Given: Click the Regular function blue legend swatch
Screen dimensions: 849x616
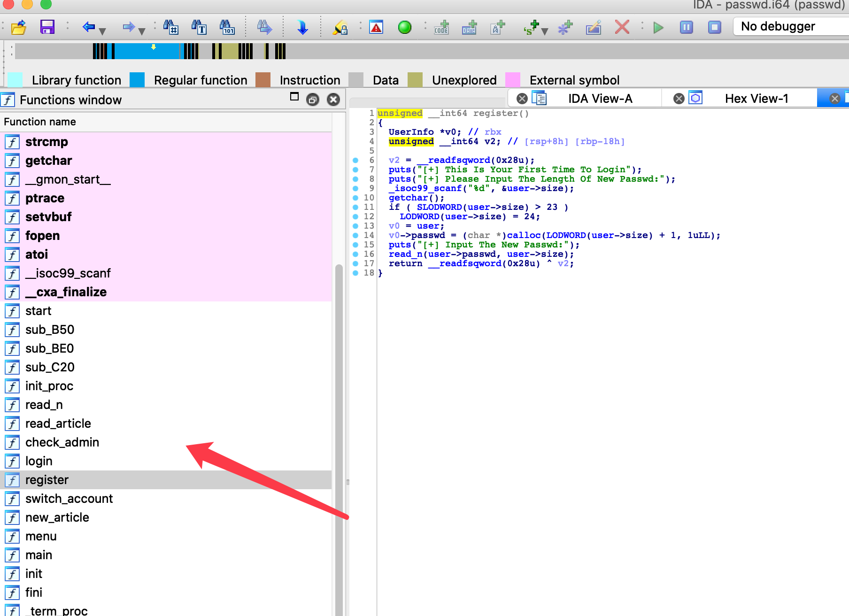Looking at the screenshot, I should (137, 80).
